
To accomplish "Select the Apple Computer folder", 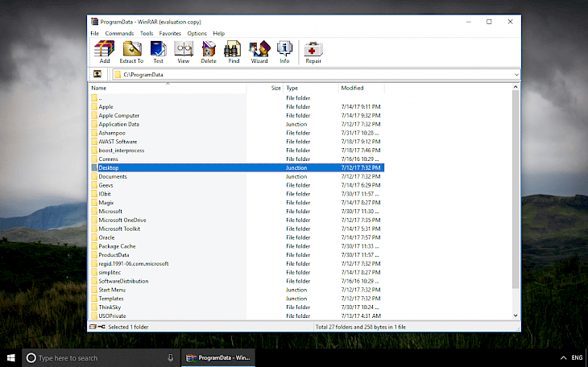I will coord(237,115).
